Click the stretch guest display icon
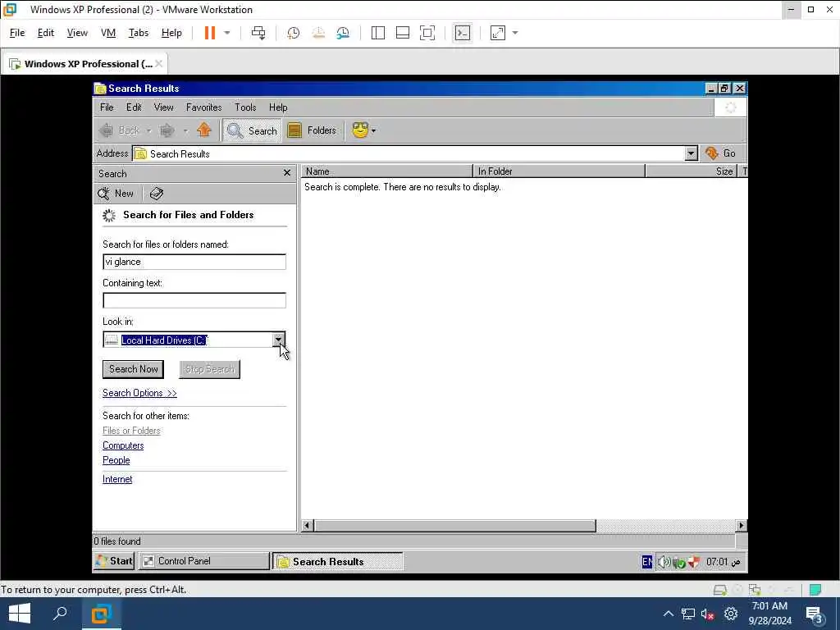This screenshot has height=630, width=840. [x=498, y=33]
